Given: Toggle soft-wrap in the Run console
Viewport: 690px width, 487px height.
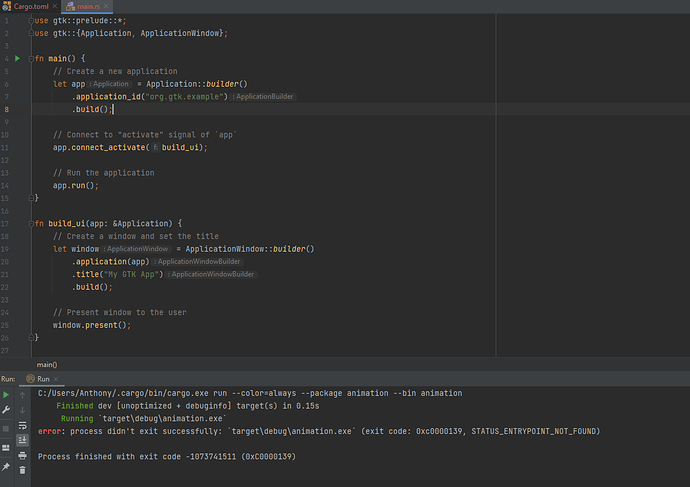Looking at the screenshot, I should 23,425.
